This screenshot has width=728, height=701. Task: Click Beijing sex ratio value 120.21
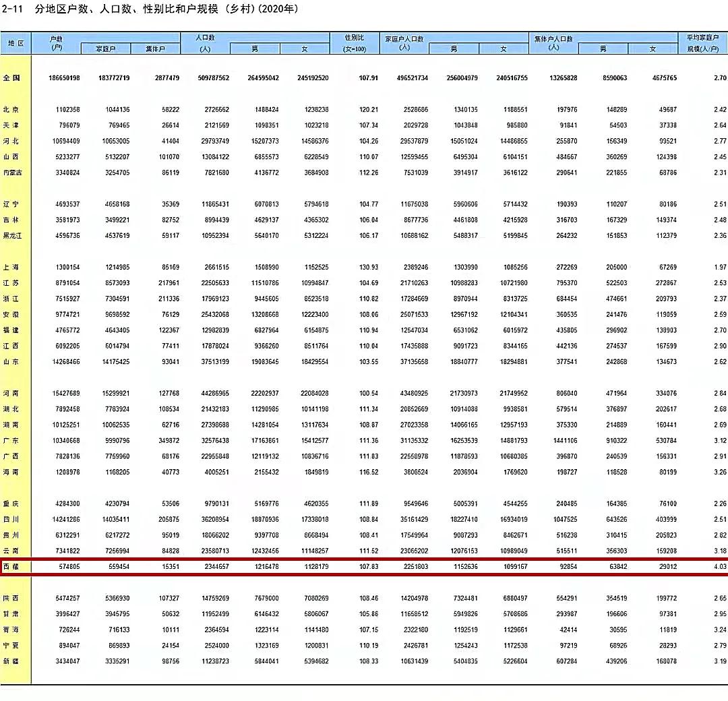(x=369, y=110)
